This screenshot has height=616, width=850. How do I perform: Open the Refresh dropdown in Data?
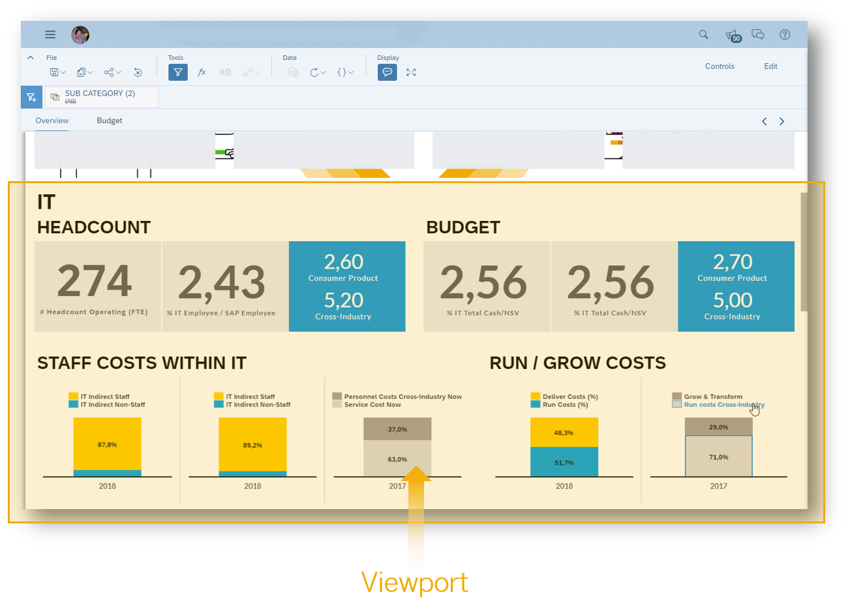coord(318,72)
